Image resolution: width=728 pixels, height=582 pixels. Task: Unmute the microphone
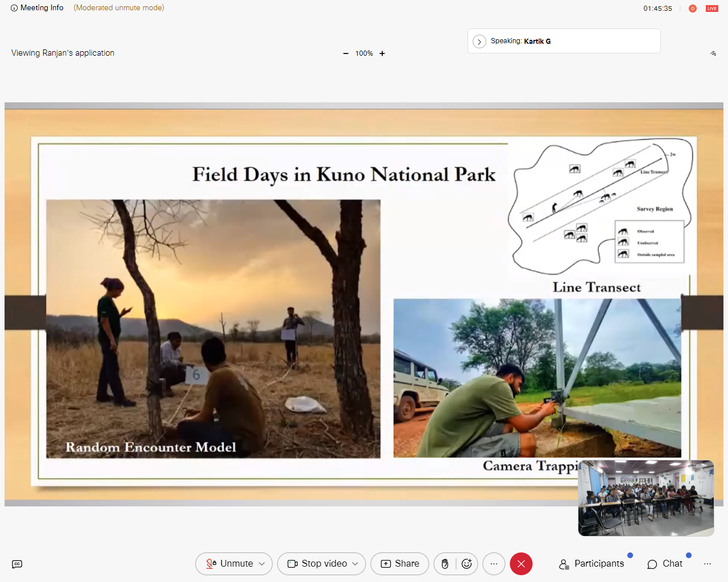[229, 564]
